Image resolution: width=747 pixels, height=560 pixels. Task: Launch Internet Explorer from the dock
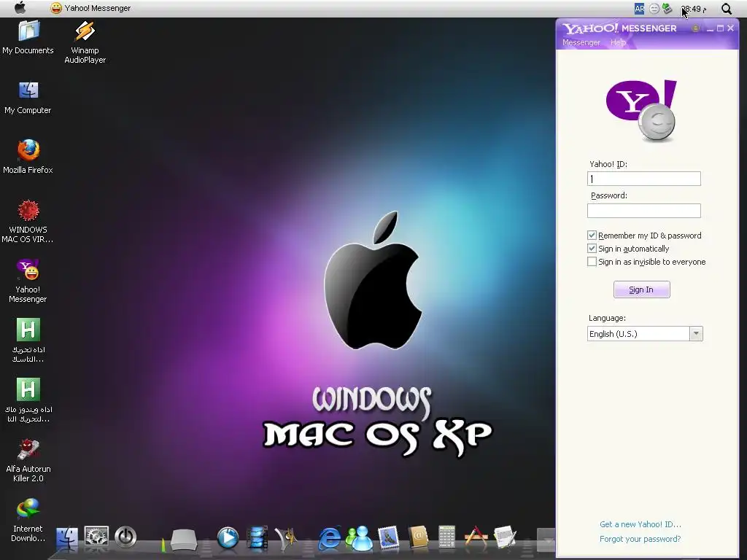[329, 538]
